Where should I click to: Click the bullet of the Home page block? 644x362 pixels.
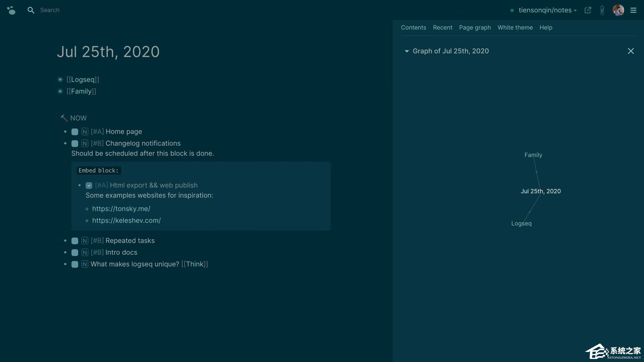pyautogui.click(x=65, y=132)
